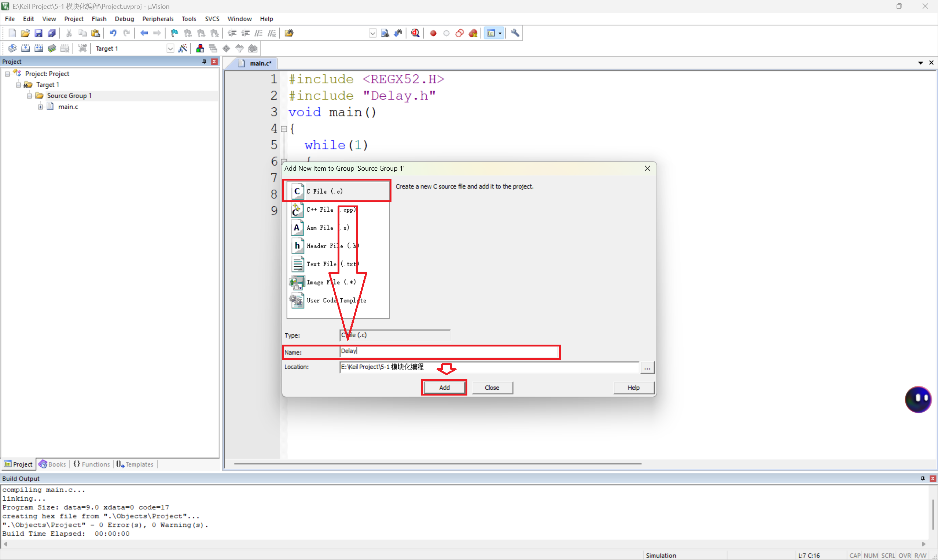This screenshot has height=560, width=938.
Task: Toggle bookmark flag icon in toolbar
Action: tap(174, 33)
